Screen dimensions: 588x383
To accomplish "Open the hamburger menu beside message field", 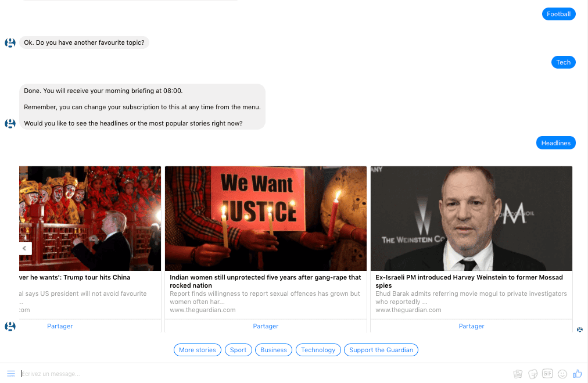I will 11,374.
